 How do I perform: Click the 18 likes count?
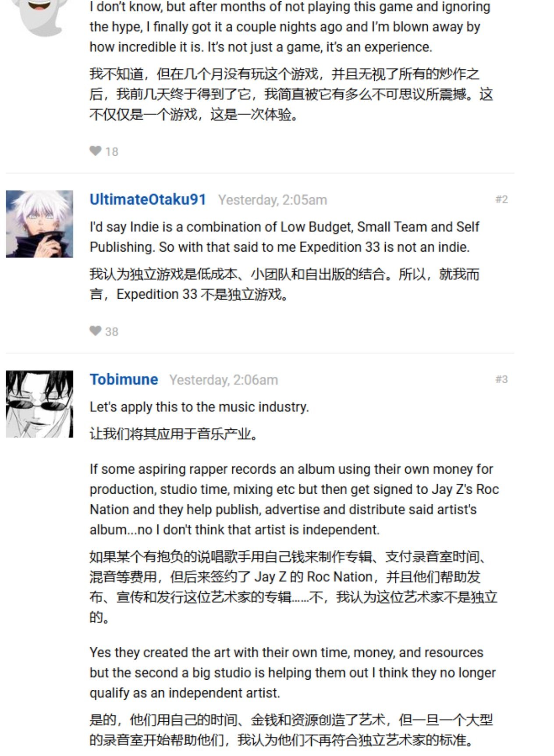(x=112, y=152)
